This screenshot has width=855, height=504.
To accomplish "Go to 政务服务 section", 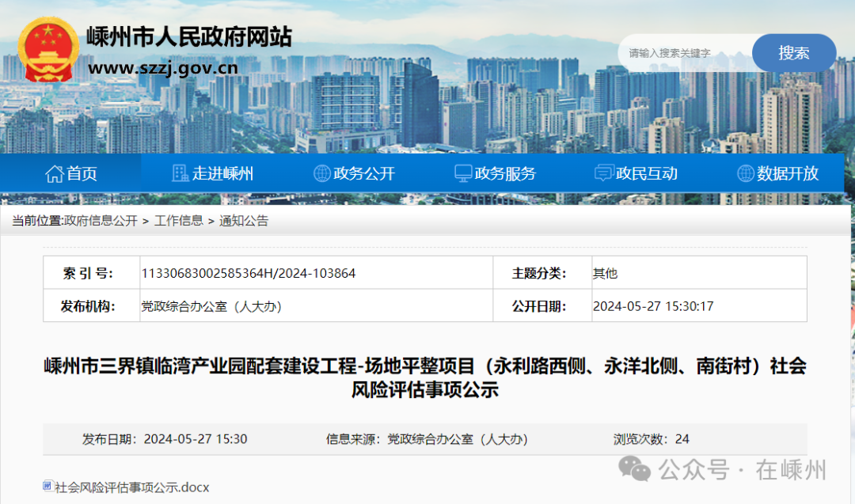I will pyautogui.click(x=505, y=173).
